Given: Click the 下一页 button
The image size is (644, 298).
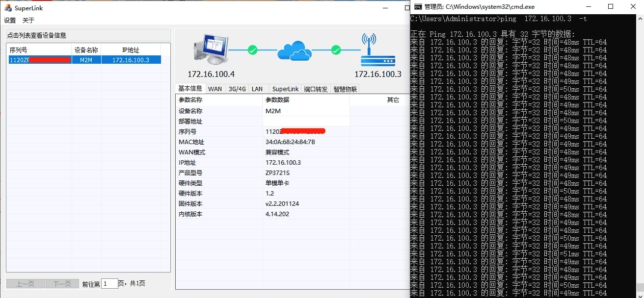Looking at the screenshot, I should (x=62, y=284).
